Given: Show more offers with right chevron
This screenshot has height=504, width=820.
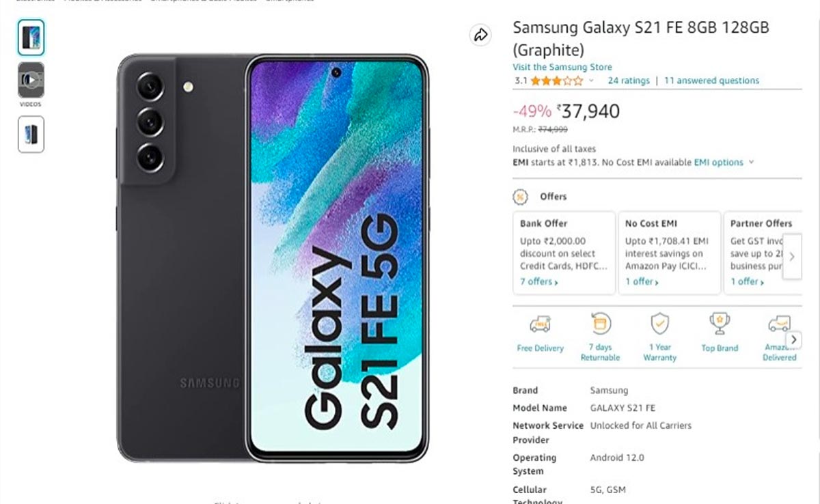Looking at the screenshot, I should click(792, 257).
